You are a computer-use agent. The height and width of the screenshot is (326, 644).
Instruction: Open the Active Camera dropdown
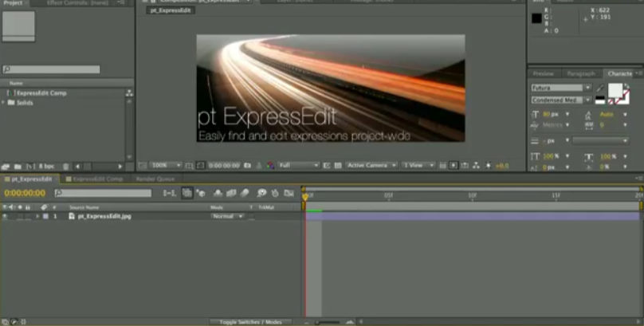pos(371,166)
